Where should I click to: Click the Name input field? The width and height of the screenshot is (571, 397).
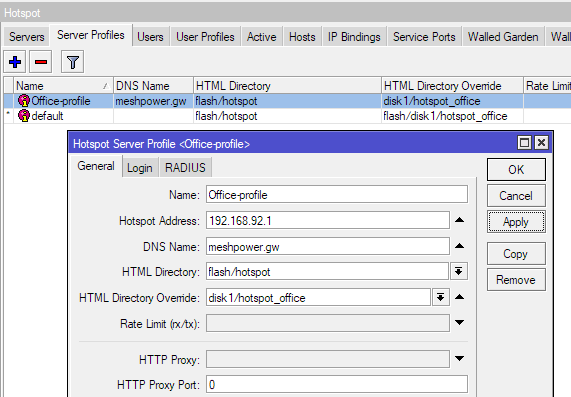[x=337, y=194]
